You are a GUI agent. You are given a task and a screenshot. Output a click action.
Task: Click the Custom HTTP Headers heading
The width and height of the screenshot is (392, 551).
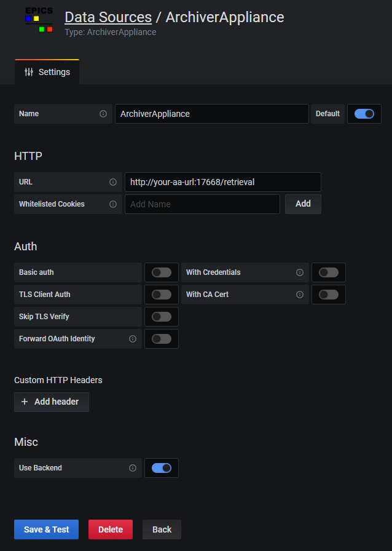(x=58, y=380)
